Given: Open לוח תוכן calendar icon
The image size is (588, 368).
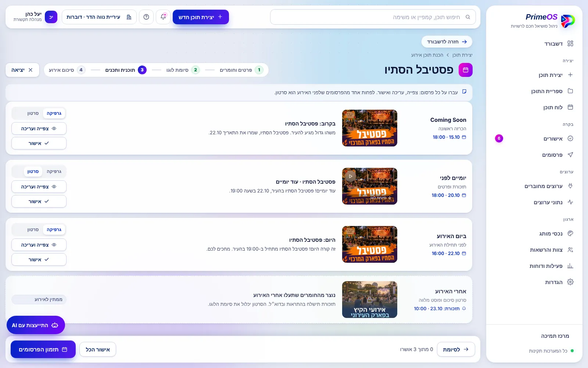Looking at the screenshot, I should 570,107.
